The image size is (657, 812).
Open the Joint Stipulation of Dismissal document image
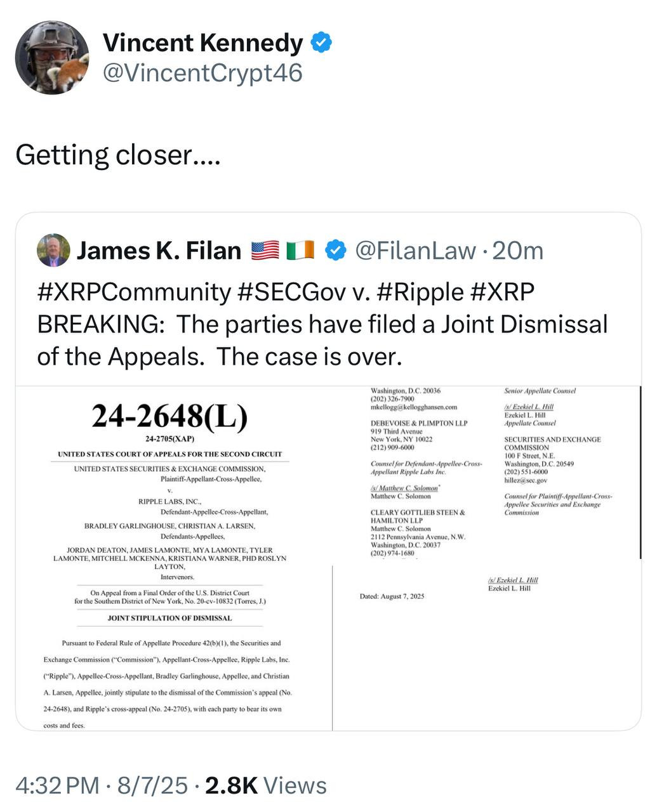(173, 558)
